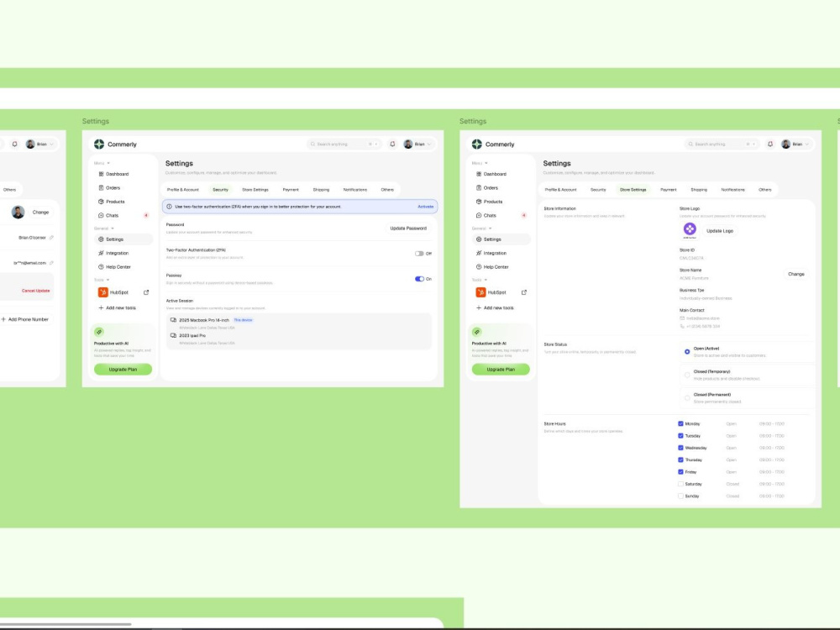840x630 pixels.
Task: Select Products icon in the Store Settings frame sidebar
Action: click(x=479, y=202)
